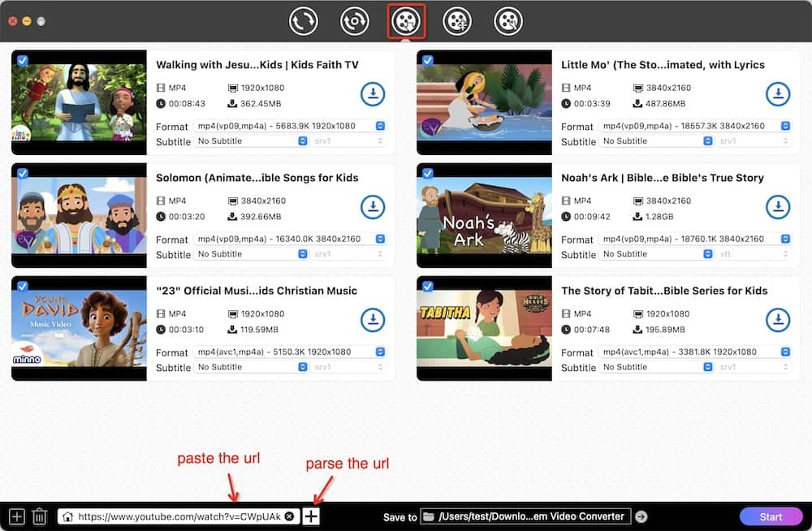Download the Noah's Ark video

click(778, 207)
